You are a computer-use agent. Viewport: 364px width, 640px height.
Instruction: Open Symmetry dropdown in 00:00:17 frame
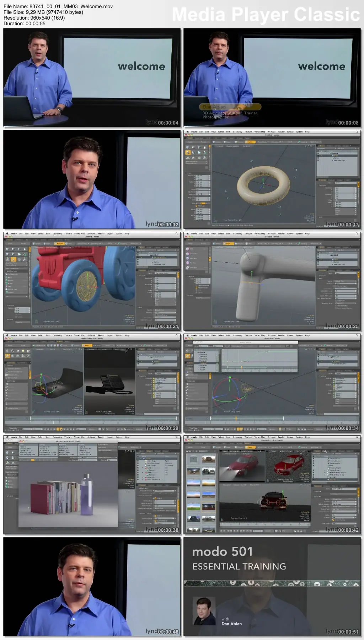pyautogui.click(x=277, y=142)
